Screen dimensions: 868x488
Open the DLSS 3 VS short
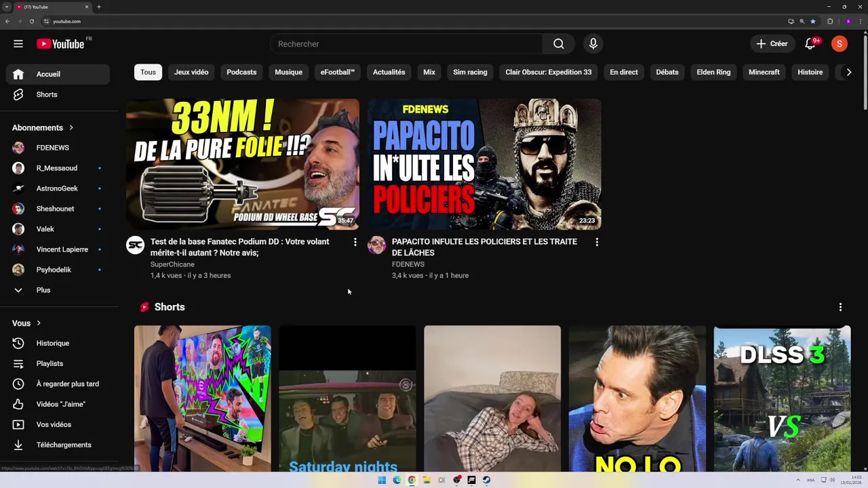click(782, 399)
